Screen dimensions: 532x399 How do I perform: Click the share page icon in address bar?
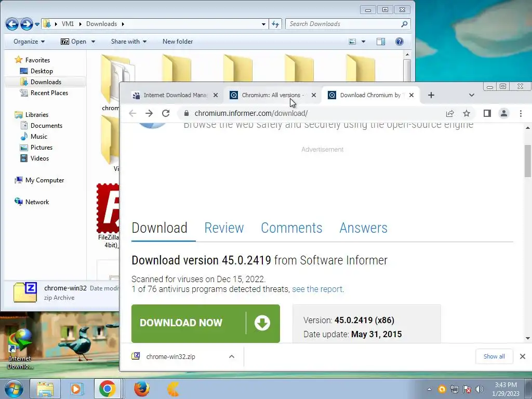[450, 113]
